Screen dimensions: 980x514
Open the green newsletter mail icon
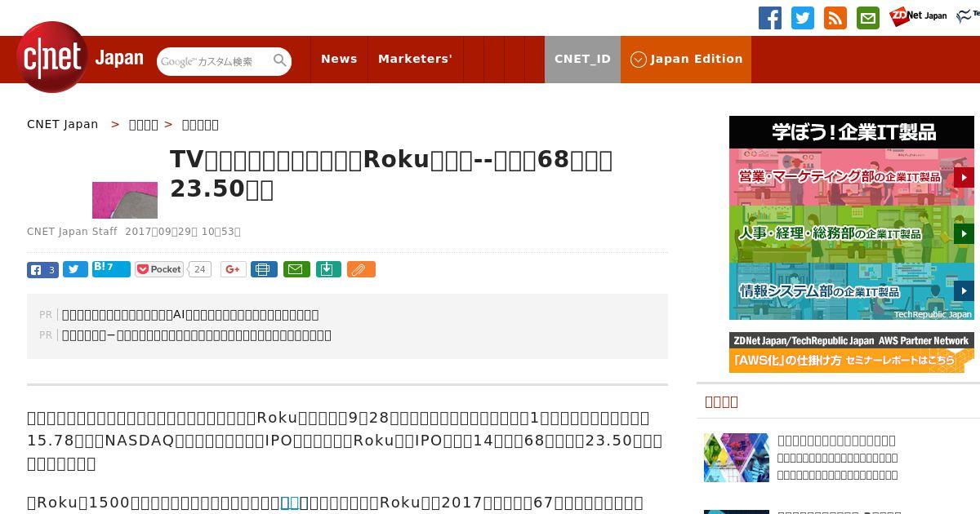tap(868, 18)
